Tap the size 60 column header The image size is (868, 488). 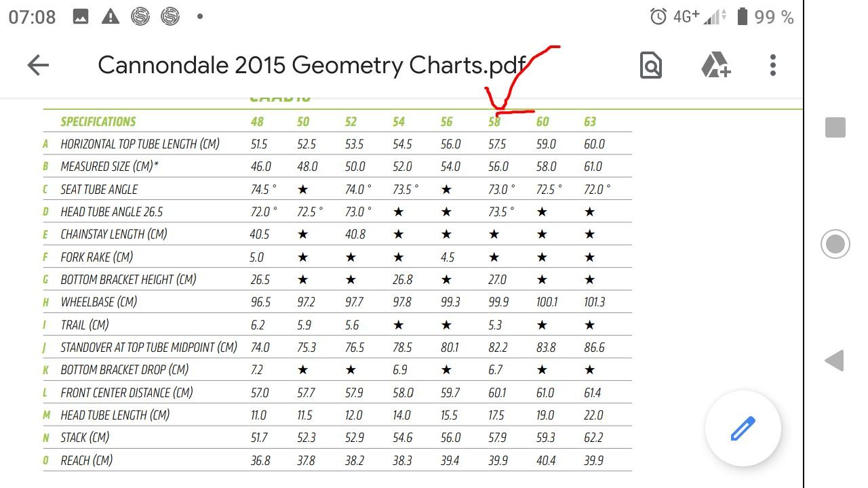click(542, 122)
